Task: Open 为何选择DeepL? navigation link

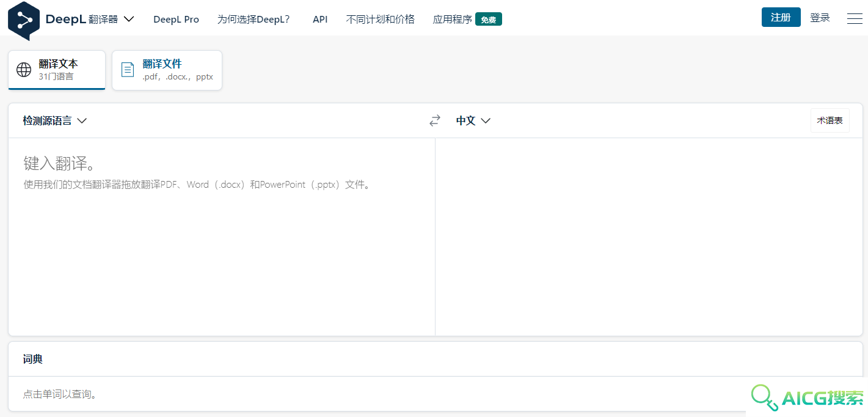Action: [253, 19]
